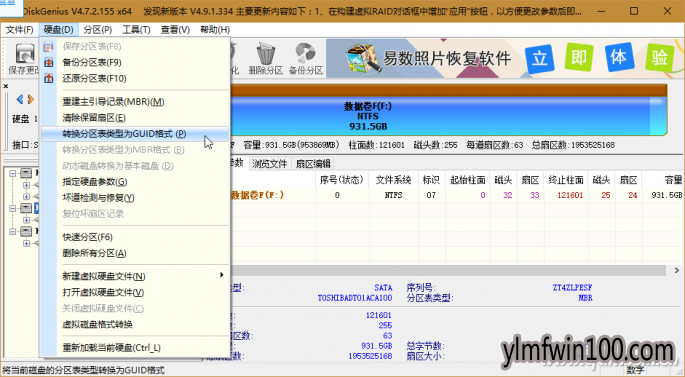Image resolution: width=685 pixels, height=377 pixels.
Task: Click the MBR partition table type value
Action: (x=585, y=298)
